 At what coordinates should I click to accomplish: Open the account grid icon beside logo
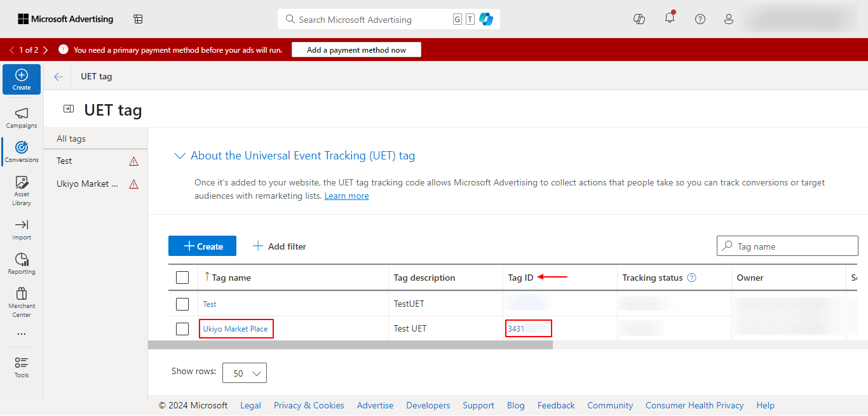[138, 19]
